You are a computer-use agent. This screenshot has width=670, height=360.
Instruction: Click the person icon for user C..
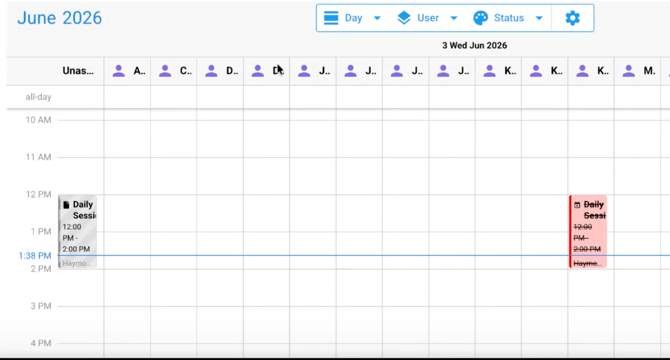(165, 71)
